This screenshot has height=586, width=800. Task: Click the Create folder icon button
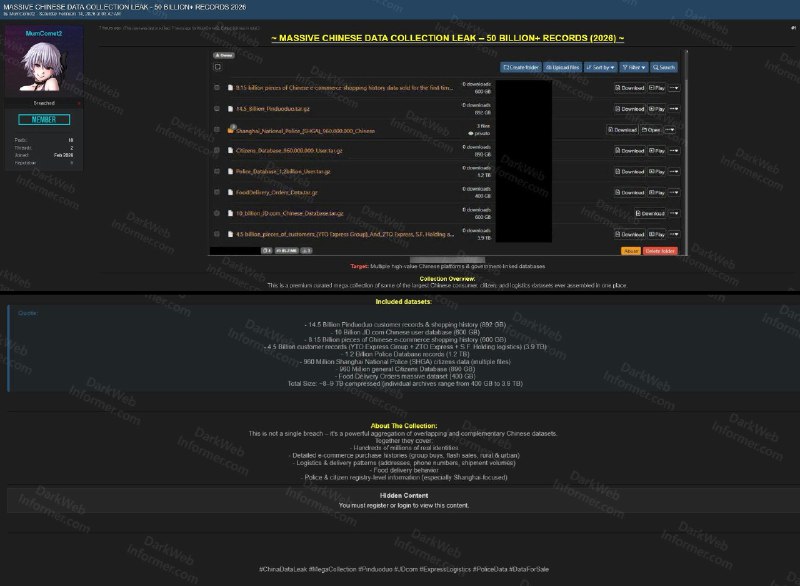[x=520, y=67]
